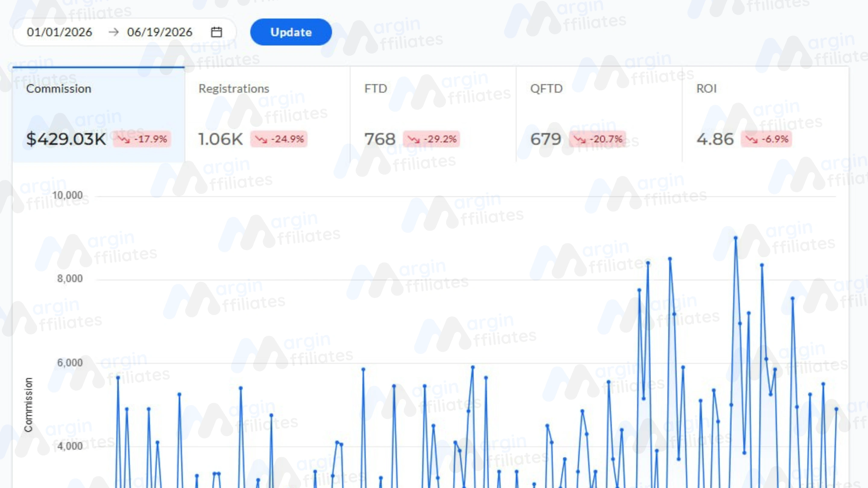Edit the start date 01/01/2026

pos(59,32)
